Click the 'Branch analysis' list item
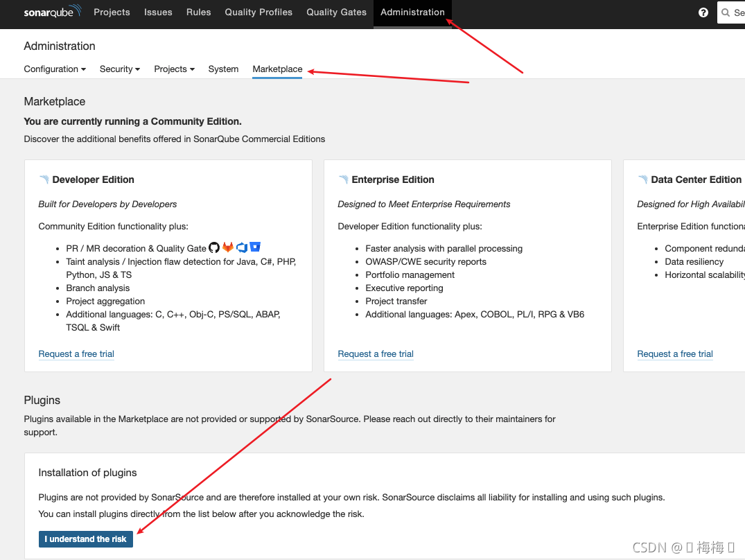Viewport: 745px width, 560px height. coord(98,288)
